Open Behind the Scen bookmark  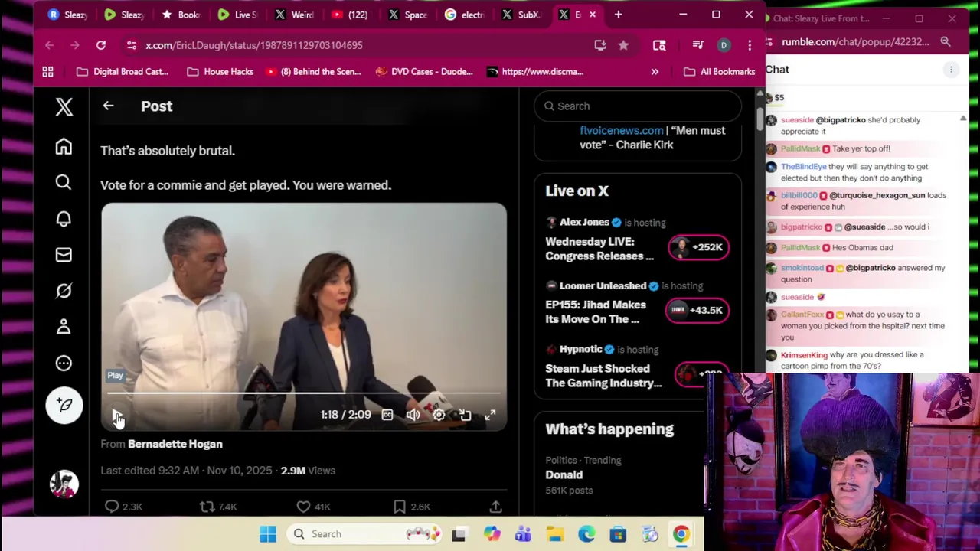[x=313, y=72]
